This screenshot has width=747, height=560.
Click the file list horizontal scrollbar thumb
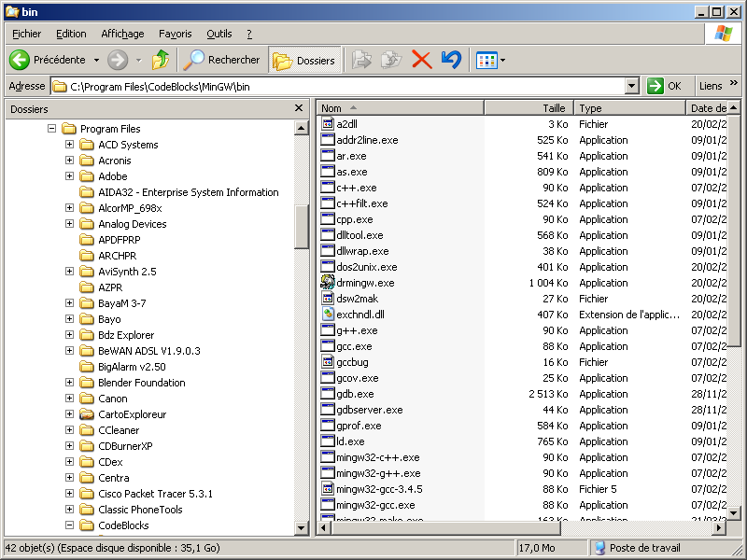coord(445,527)
